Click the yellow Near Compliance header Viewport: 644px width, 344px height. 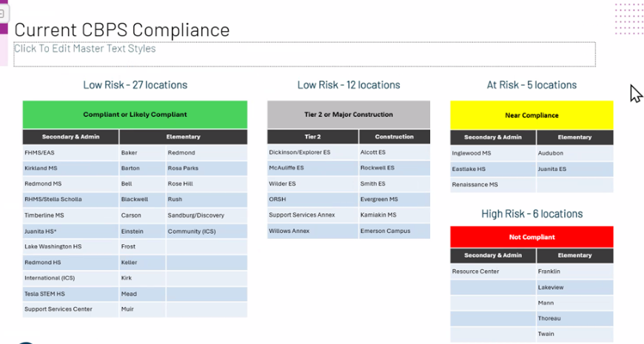[x=531, y=115]
